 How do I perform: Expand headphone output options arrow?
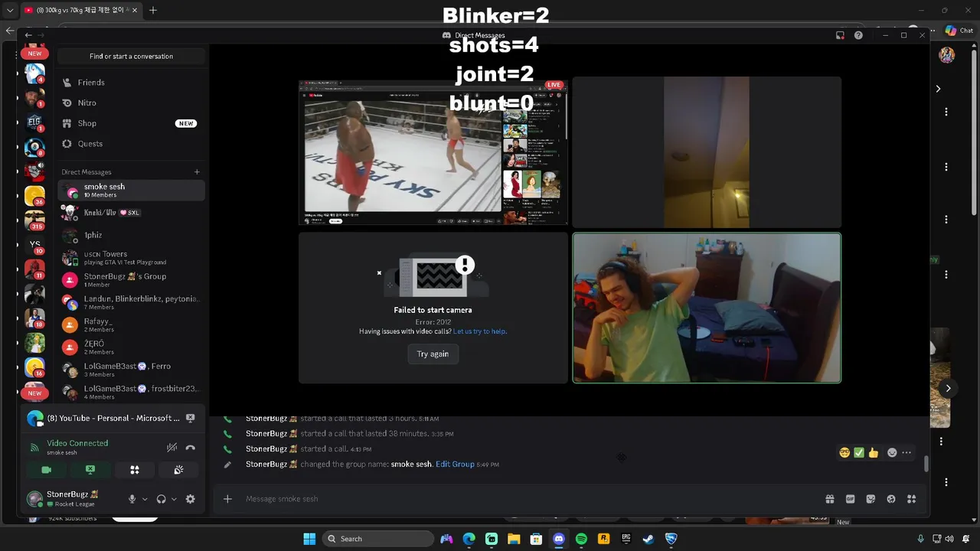174,499
